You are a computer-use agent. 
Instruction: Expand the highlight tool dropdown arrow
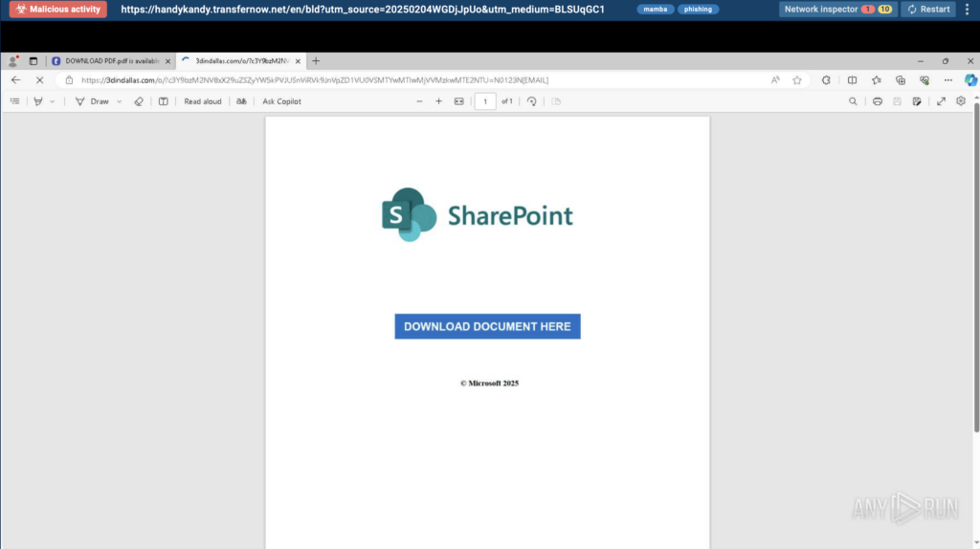click(x=53, y=101)
